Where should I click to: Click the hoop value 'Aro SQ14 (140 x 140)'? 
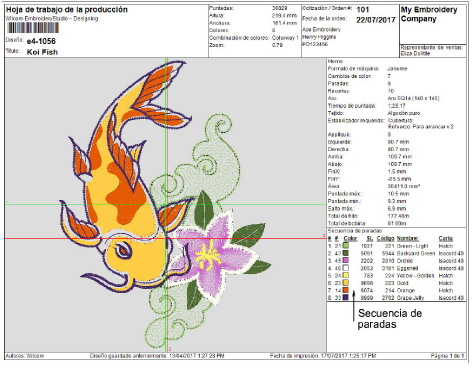[x=414, y=98]
